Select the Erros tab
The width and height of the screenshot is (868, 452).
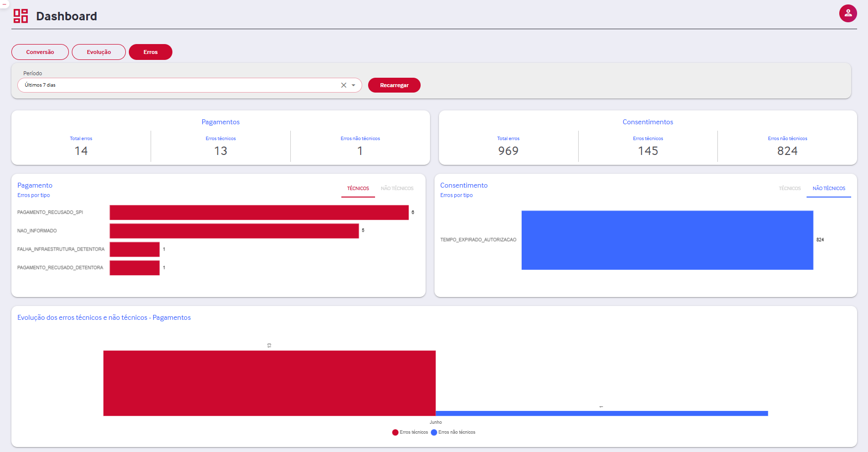pyautogui.click(x=151, y=52)
